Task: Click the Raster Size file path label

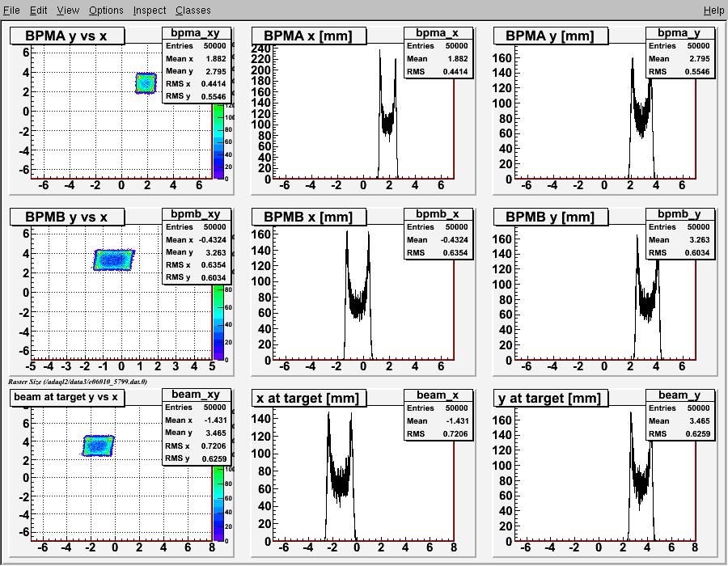Action: pyautogui.click(x=78, y=382)
